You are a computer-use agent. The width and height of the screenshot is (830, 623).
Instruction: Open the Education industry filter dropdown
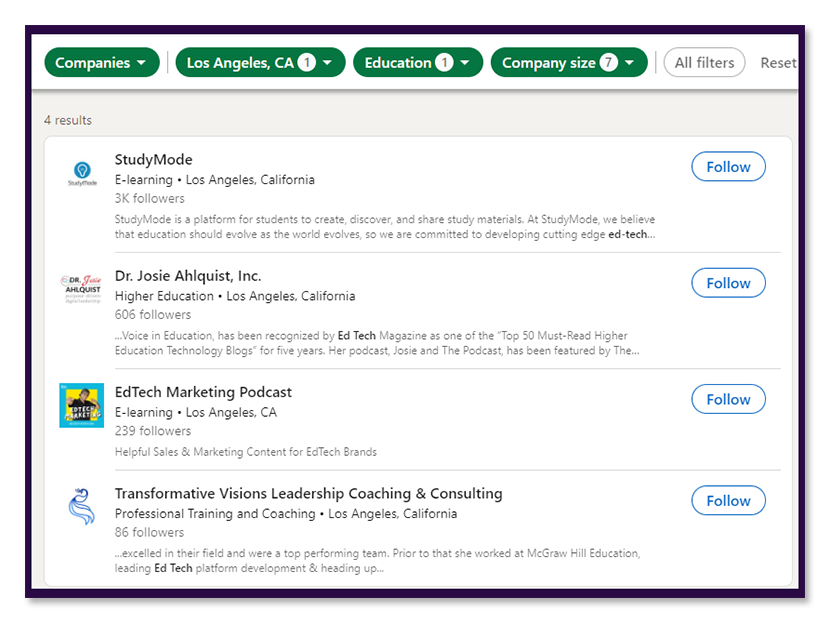tap(418, 62)
